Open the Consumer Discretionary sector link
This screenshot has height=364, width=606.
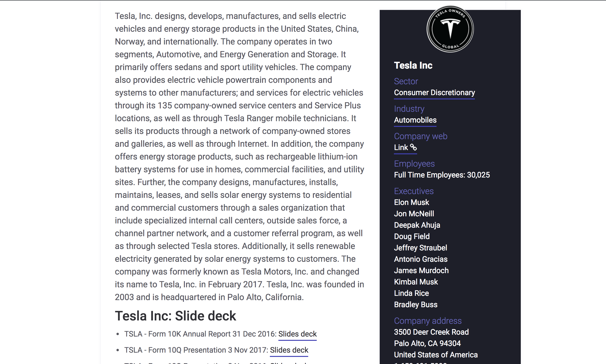click(434, 93)
